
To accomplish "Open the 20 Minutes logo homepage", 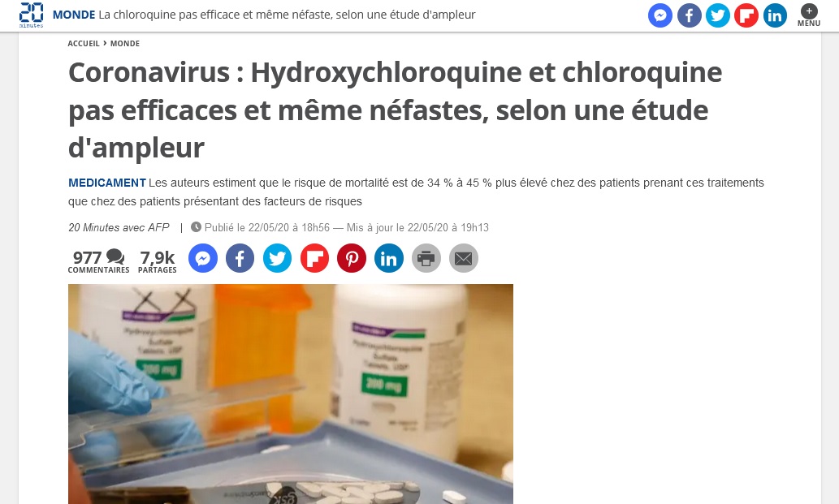I will click(x=31, y=15).
